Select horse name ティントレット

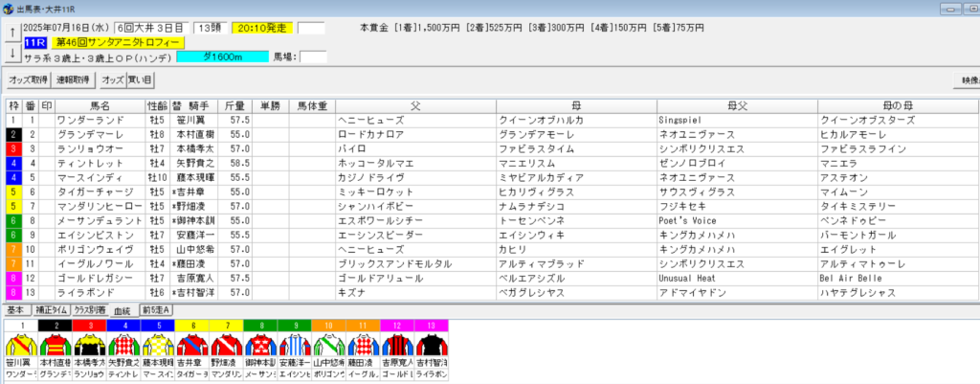(x=91, y=163)
